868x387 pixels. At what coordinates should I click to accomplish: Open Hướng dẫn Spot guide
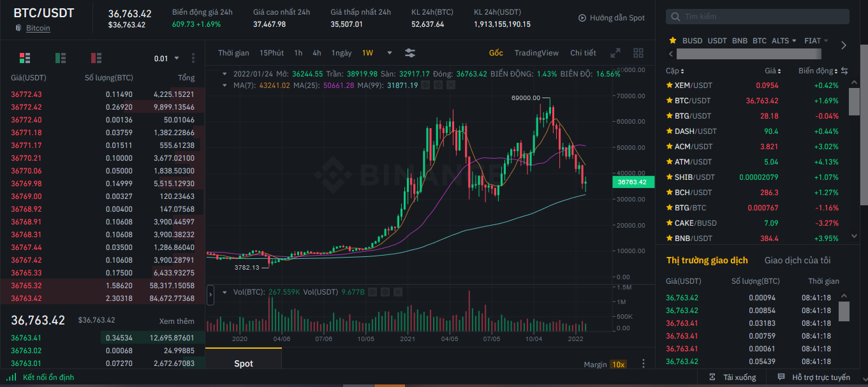click(617, 18)
